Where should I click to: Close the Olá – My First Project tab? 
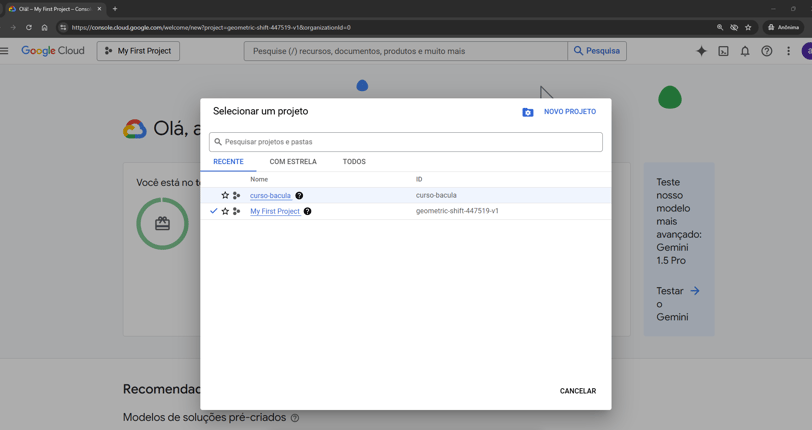point(99,9)
